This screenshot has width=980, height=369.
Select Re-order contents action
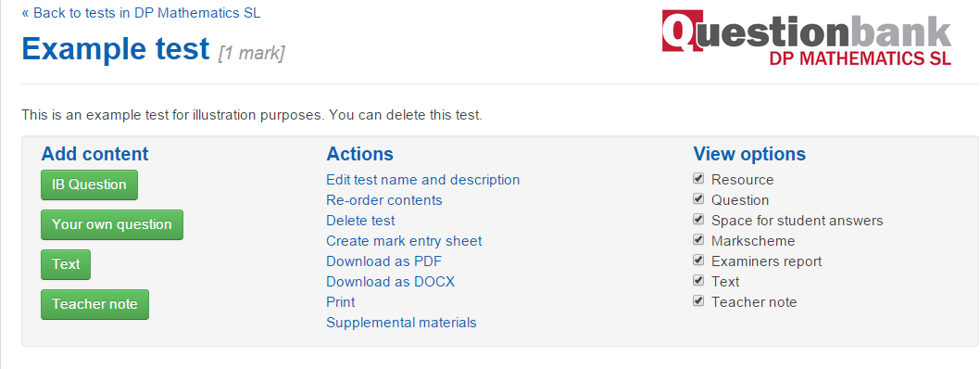tap(384, 200)
